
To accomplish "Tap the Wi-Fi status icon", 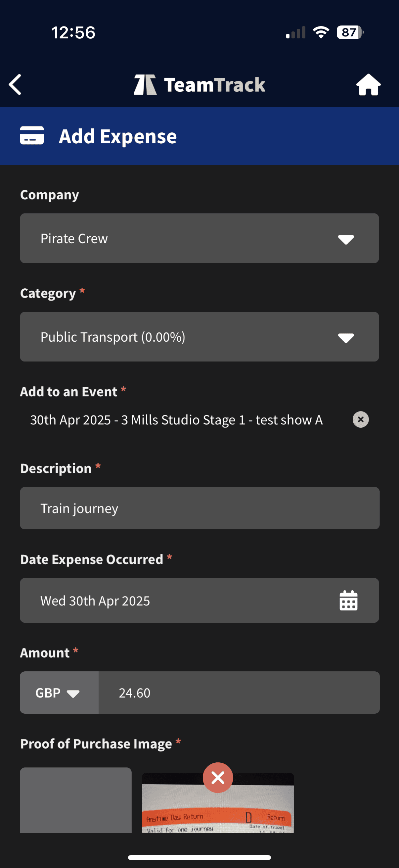I will (x=321, y=32).
